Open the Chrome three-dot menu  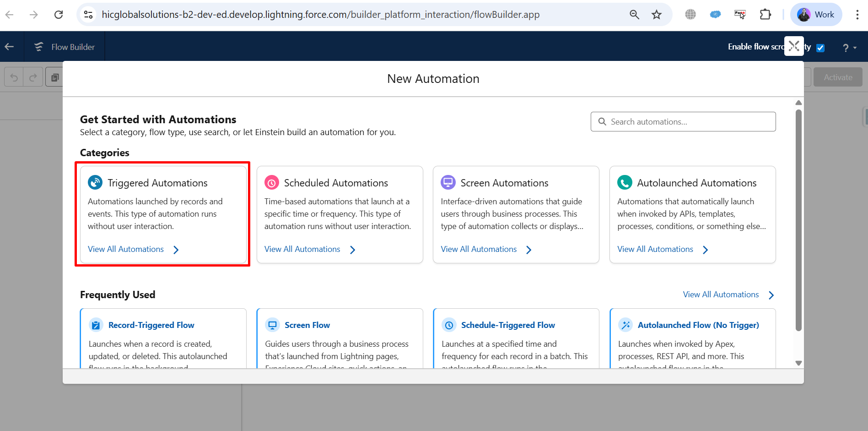tap(857, 15)
